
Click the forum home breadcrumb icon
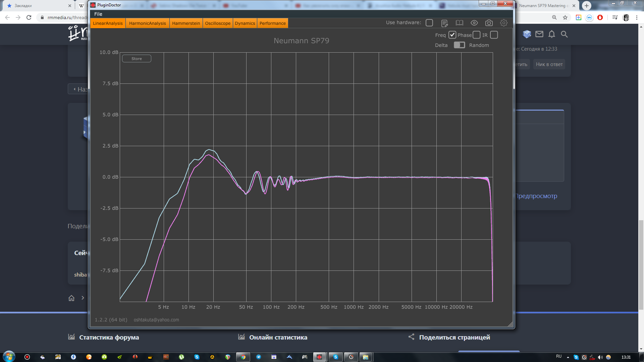[71, 298]
